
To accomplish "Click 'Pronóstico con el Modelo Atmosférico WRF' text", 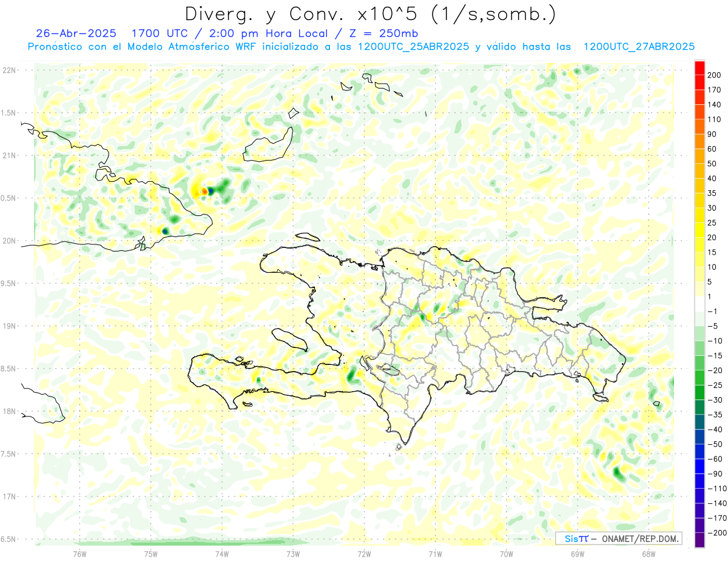I will (x=143, y=47).
